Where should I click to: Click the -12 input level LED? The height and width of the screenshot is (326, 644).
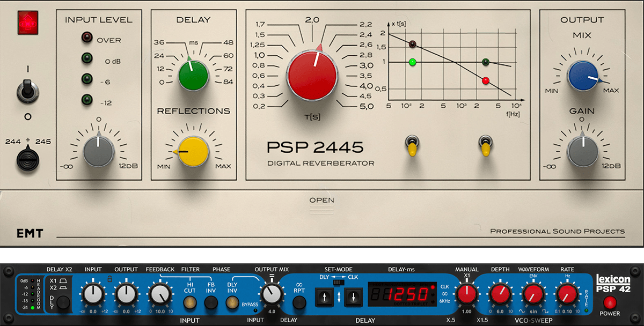[87, 99]
